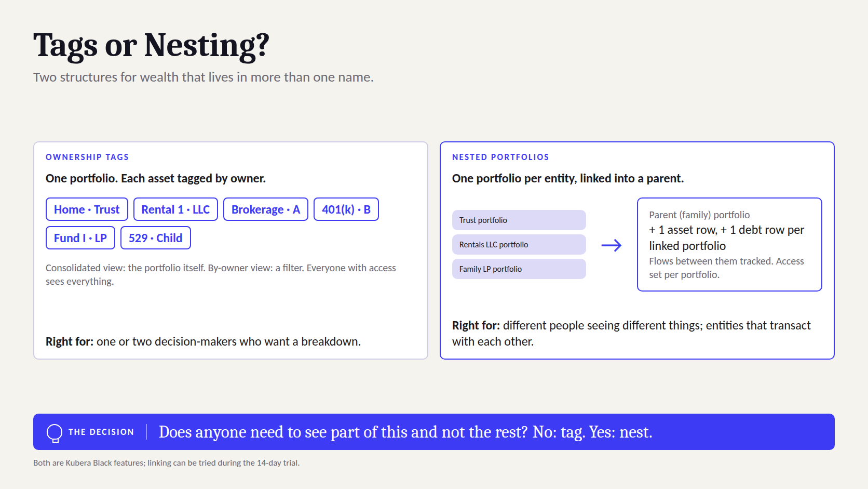Click the speech bubble decision icon
The width and height of the screenshot is (868, 489).
[x=54, y=432]
